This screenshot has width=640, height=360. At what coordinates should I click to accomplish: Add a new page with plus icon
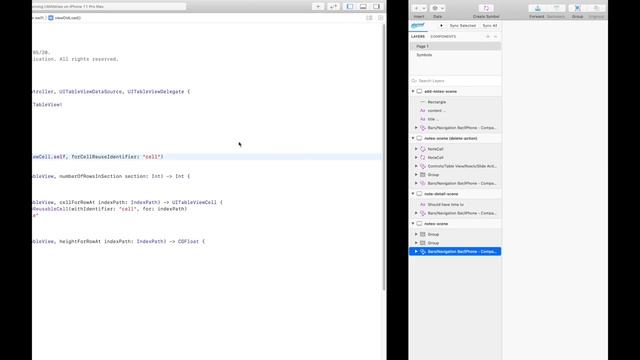pos(488,37)
